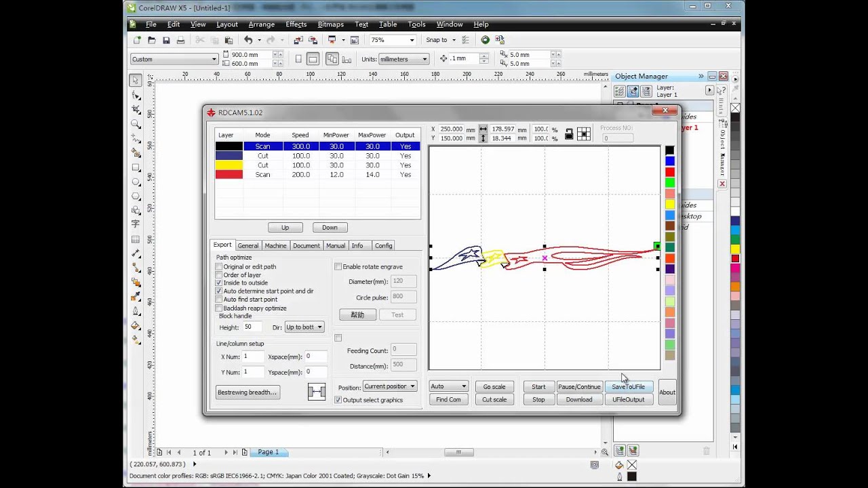Click the Save toolbar icon
The image size is (868, 488).
point(166,40)
